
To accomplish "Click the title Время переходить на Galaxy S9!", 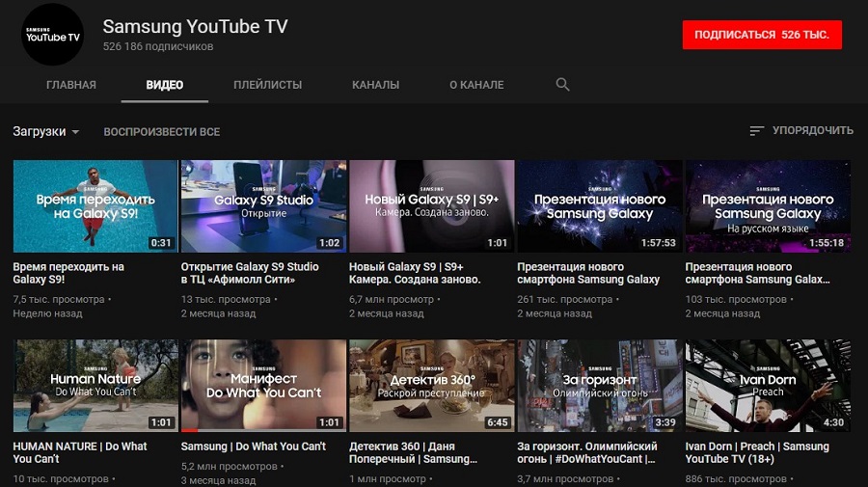I will click(68, 273).
